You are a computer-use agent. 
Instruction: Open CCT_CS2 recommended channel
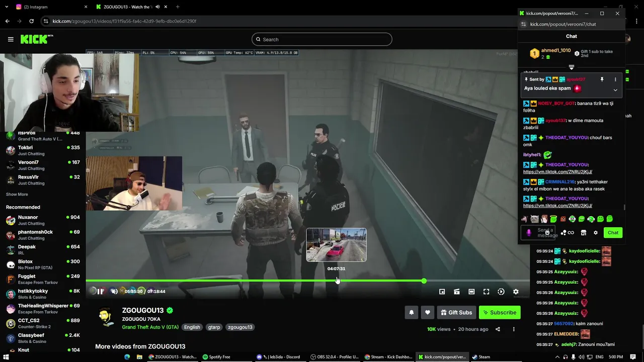pyautogui.click(x=43, y=323)
